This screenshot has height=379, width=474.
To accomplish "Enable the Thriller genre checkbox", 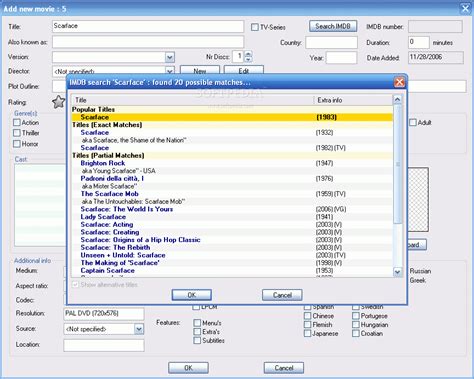I will pos(17,133).
